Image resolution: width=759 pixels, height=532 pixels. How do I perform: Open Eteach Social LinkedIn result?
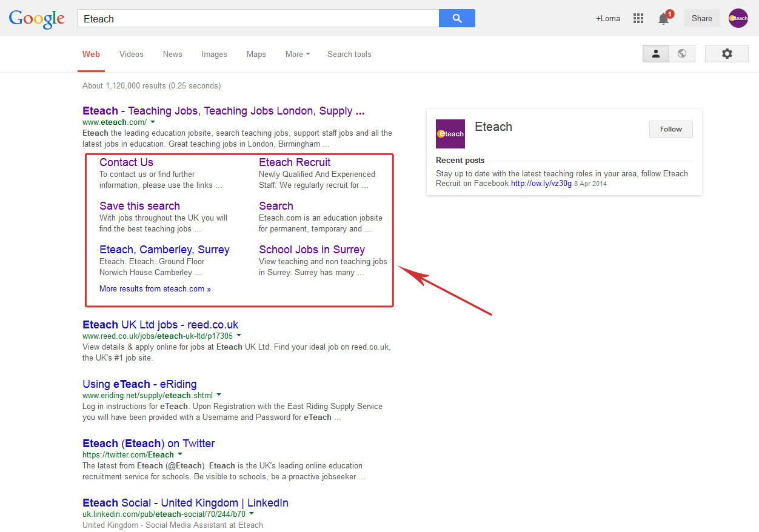186,503
